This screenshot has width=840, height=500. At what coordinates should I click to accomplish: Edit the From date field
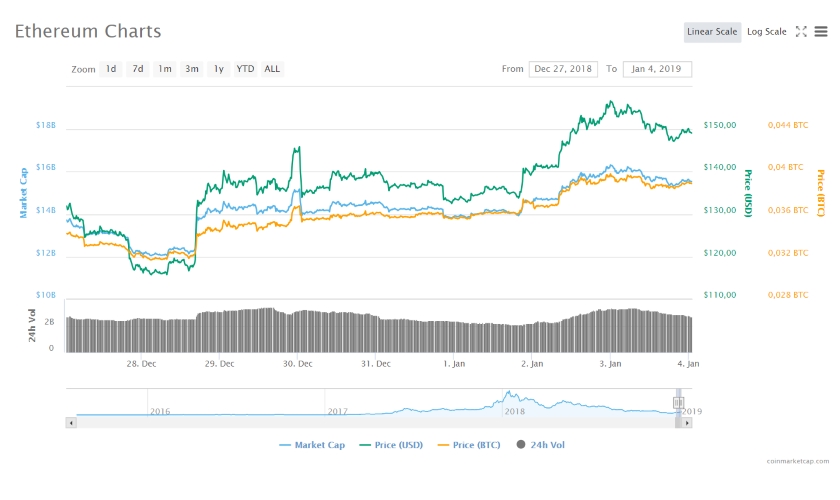tap(563, 69)
